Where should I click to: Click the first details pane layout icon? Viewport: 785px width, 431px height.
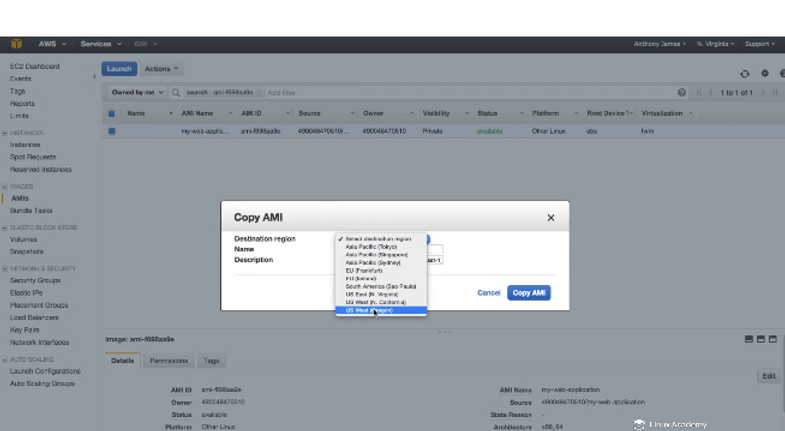(x=749, y=339)
